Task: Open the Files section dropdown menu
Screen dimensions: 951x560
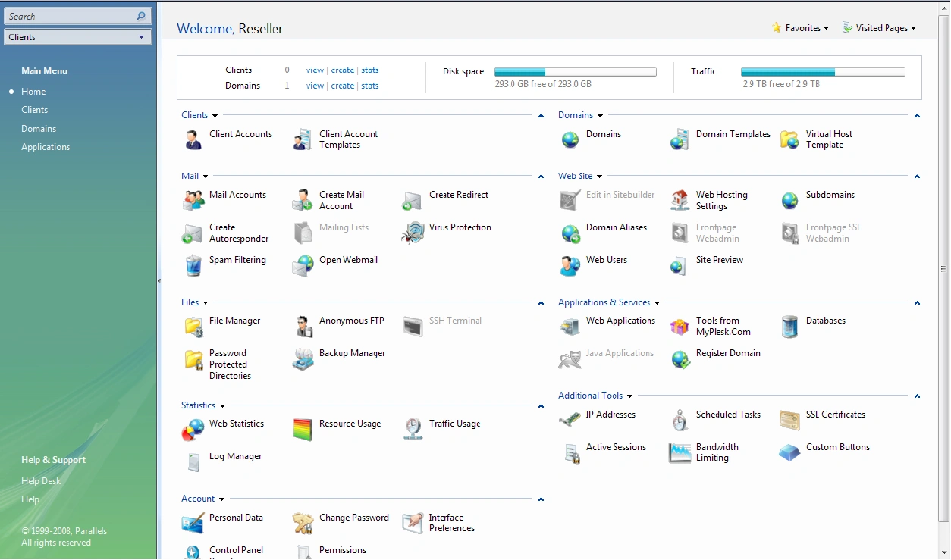Action: (x=206, y=303)
